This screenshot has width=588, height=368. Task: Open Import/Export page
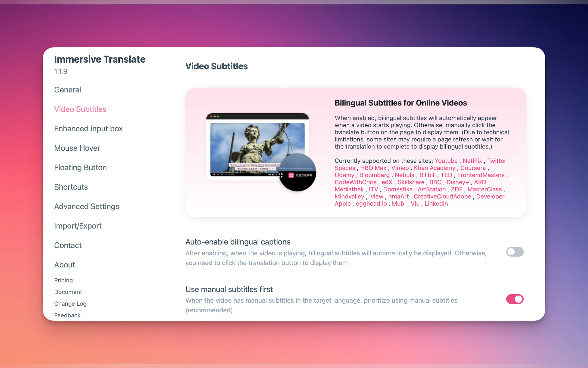(x=78, y=226)
